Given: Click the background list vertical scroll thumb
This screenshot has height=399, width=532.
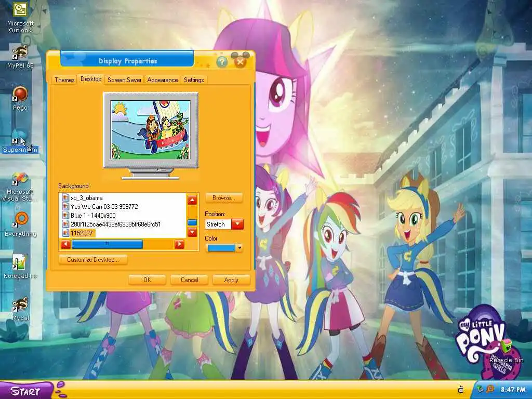Looking at the screenshot, I should (x=192, y=222).
